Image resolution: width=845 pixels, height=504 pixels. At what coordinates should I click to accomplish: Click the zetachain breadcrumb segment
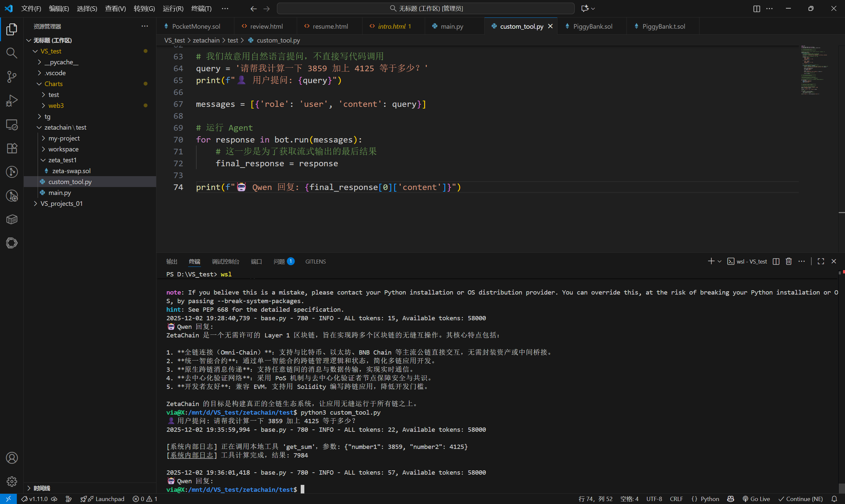coord(206,40)
